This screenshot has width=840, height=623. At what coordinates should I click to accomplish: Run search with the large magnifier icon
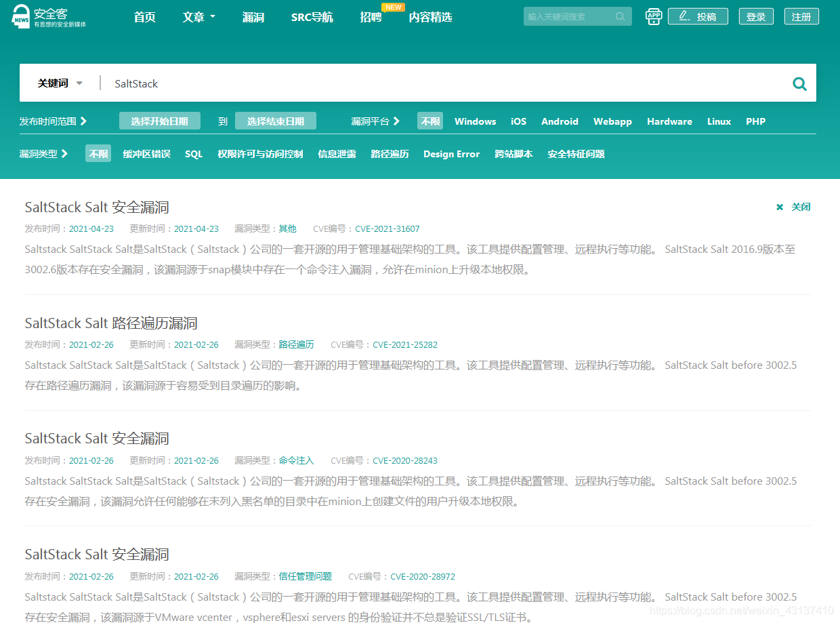[799, 83]
